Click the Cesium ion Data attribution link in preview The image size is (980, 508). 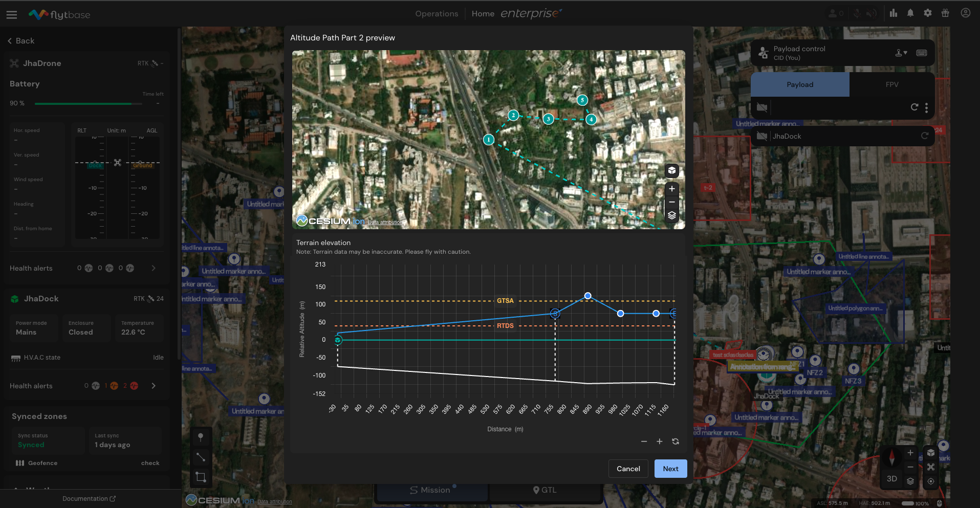[385, 222]
